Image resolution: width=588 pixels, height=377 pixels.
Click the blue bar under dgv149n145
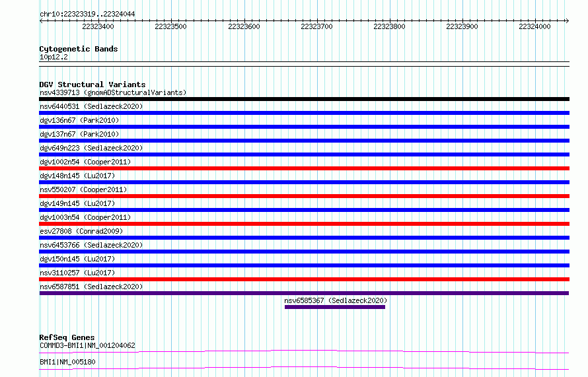tap(304, 210)
